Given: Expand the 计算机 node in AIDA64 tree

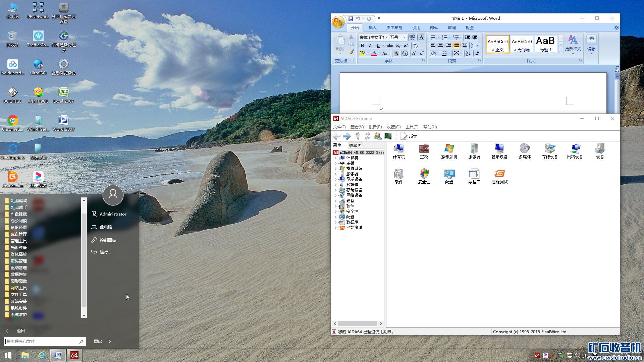Looking at the screenshot, I should 335,158.
